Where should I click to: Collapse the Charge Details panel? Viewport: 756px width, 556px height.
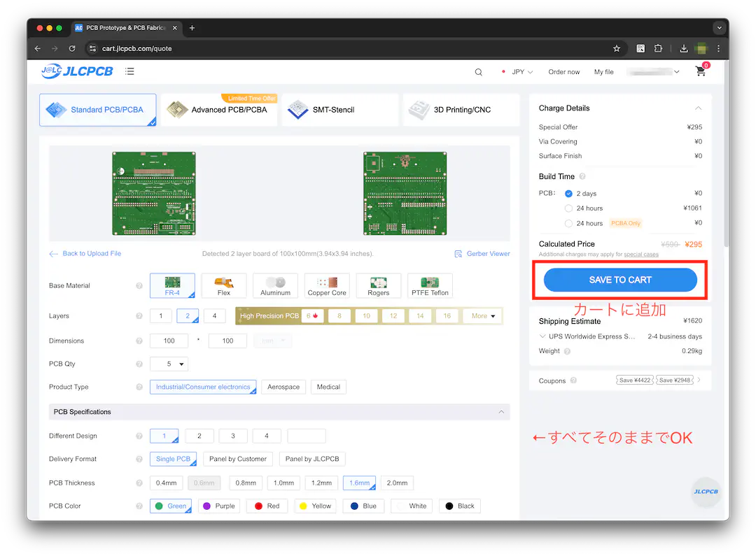coord(698,108)
